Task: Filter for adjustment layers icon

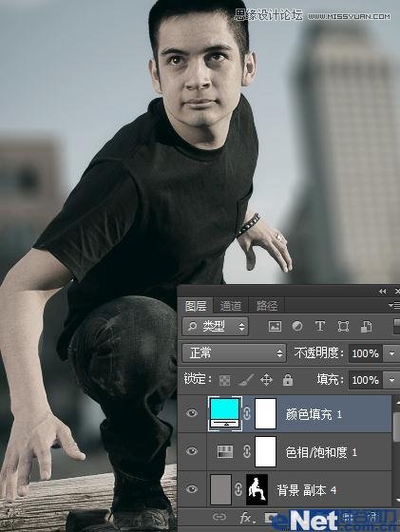Action: pos(297,327)
